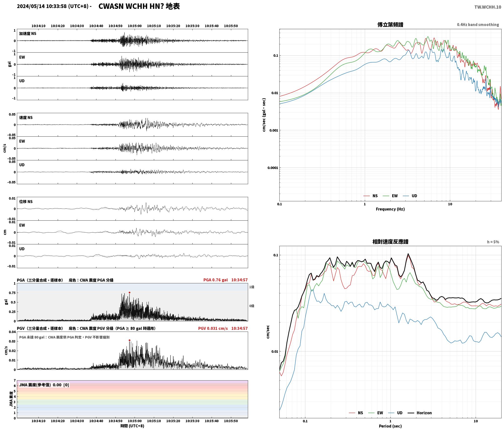Click the h = 5% damping label

tap(493, 242)
